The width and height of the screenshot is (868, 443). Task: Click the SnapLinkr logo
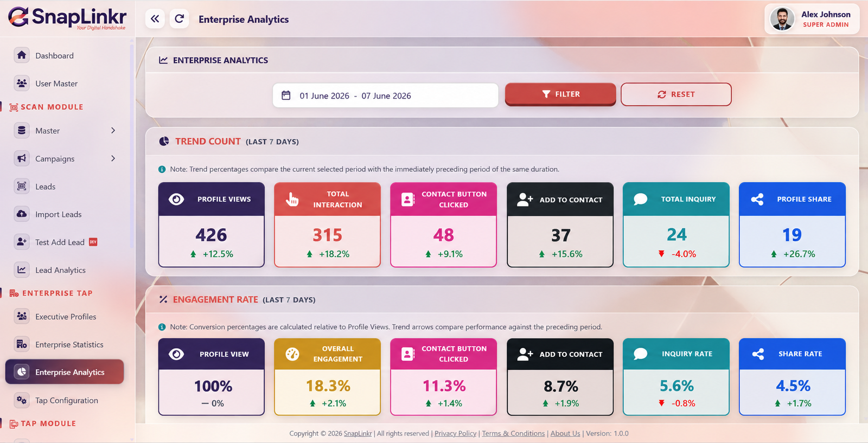pos(67,18)
